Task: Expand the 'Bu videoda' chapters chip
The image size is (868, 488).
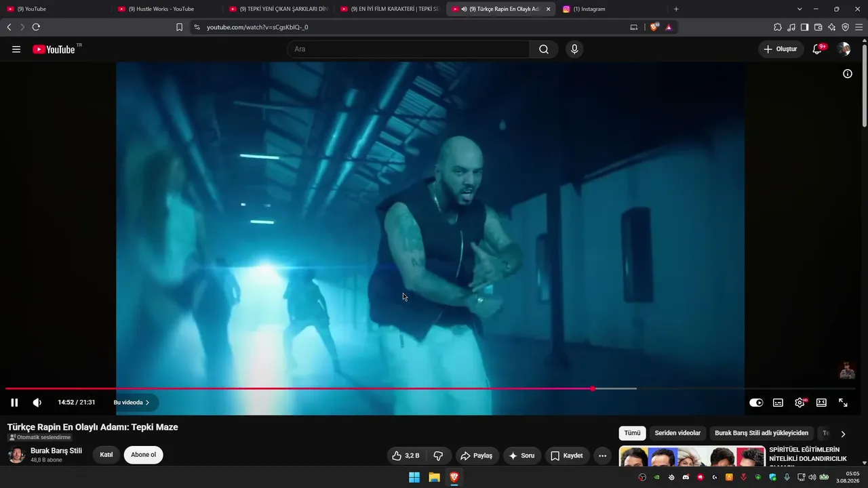Action: [132, 403]
